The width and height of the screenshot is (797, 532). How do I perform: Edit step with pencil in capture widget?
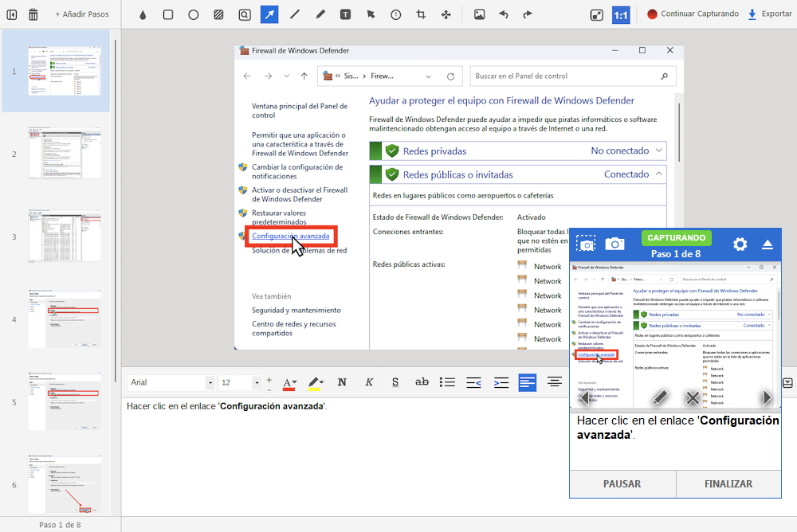pyautogui.click(x=660, y=398)
